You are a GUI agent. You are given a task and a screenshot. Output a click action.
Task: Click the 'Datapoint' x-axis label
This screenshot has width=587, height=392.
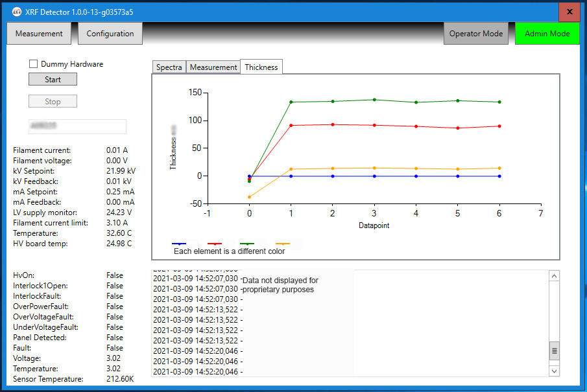coord(374,225)
